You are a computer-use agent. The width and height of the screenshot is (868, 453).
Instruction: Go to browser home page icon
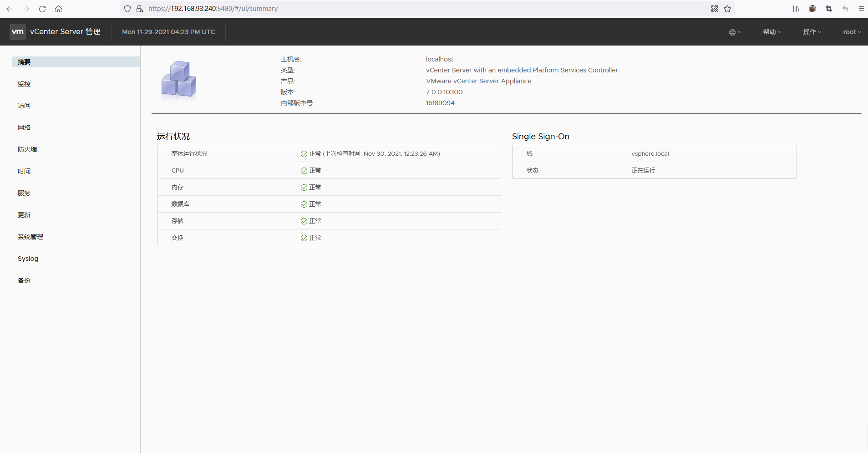[59, 9]
